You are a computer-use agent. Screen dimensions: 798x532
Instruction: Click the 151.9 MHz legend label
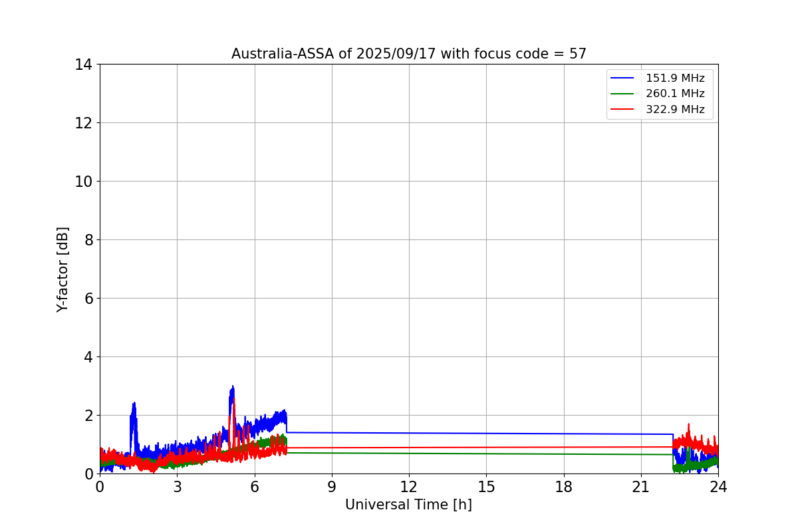(x=675, y=78)
